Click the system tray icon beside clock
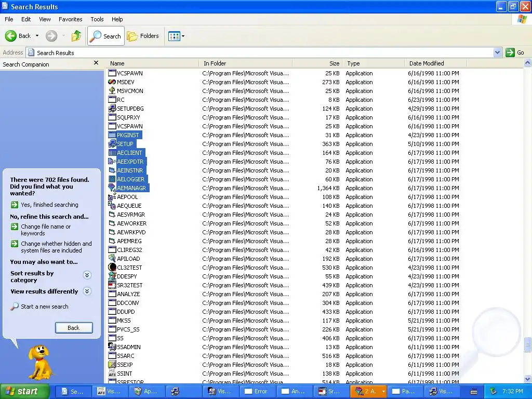Image resolution: width=532 pixels, height=399 pixels. pos(494,391)
